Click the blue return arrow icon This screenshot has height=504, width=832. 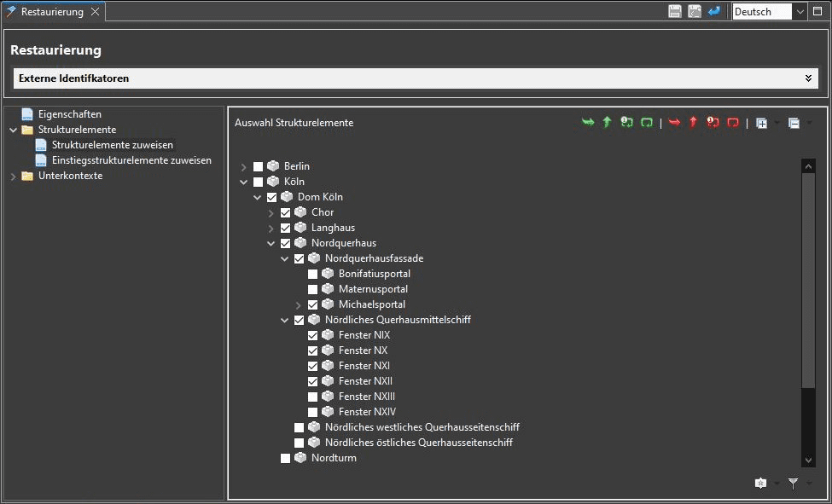click(714, 11)
